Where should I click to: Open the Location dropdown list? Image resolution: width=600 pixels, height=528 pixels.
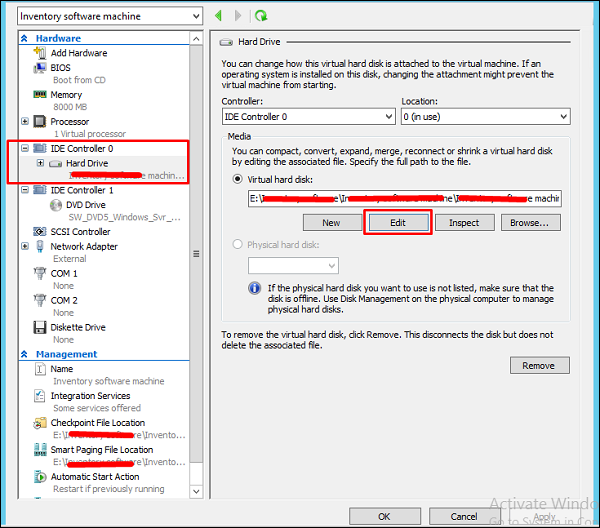coord(485,117)
